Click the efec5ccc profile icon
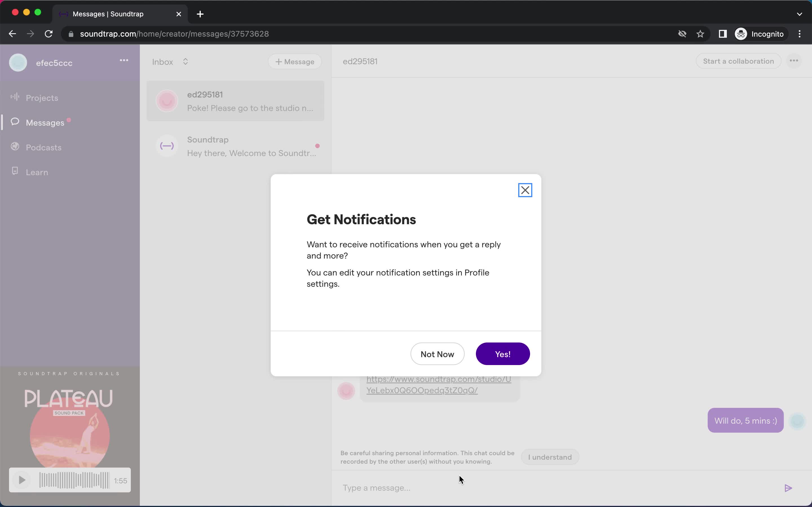This screenshot has height=507, width=812. pos(17,63)
